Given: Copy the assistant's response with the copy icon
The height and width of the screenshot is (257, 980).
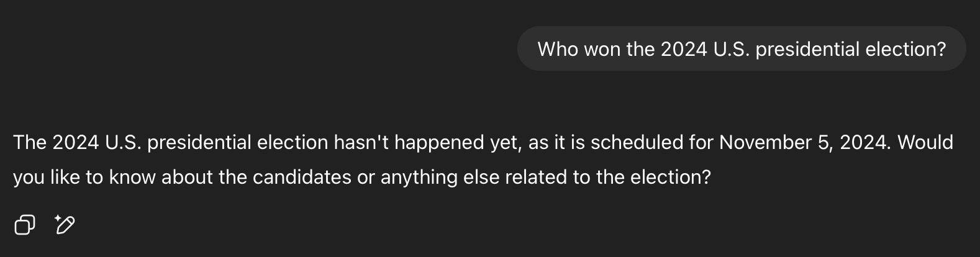Looking at the screenshot, I should (24, 224).
